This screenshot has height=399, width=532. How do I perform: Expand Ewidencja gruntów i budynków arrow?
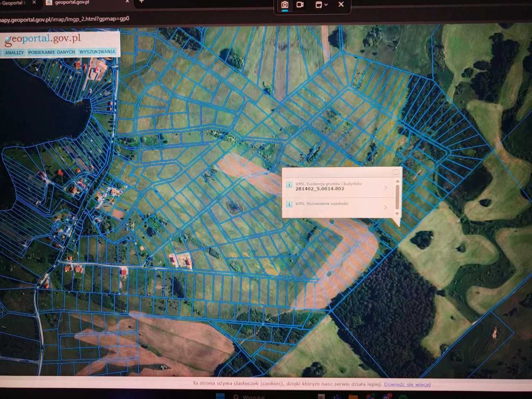386,188
